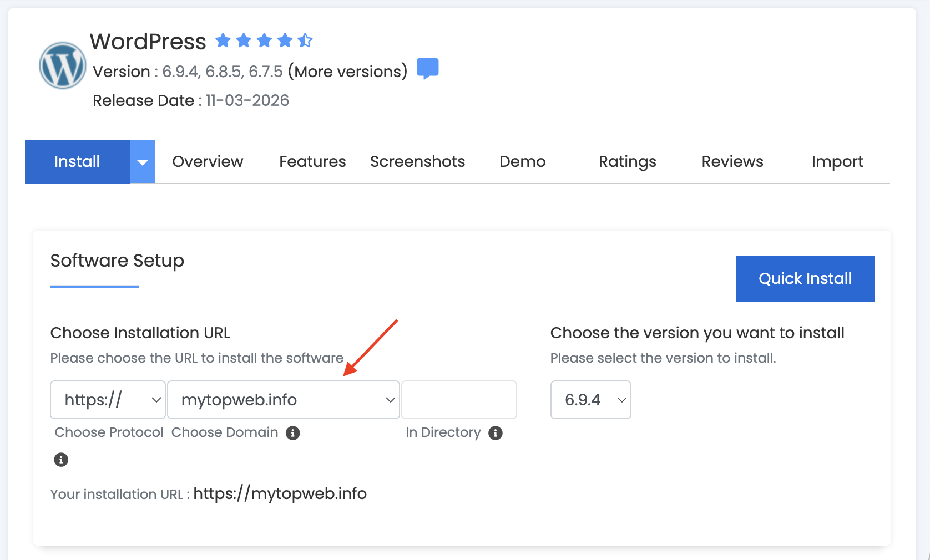Open the https:// protocol dropdown

(108, 400)
